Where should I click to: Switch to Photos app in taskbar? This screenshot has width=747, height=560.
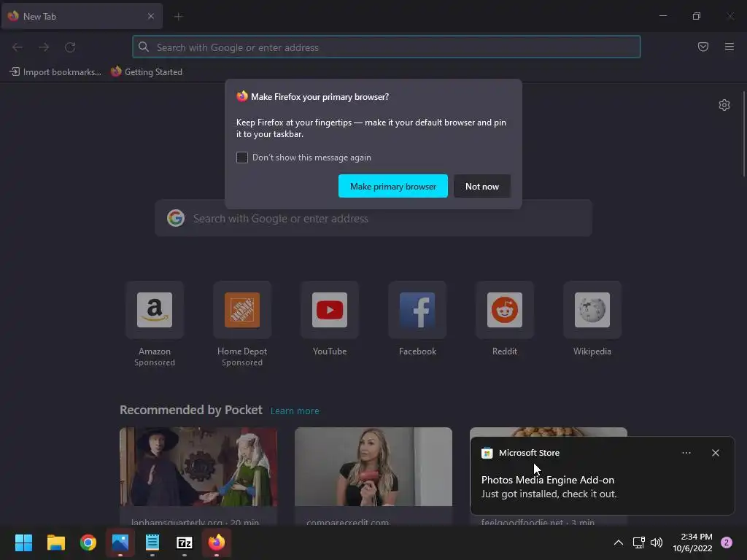point(120,542)
